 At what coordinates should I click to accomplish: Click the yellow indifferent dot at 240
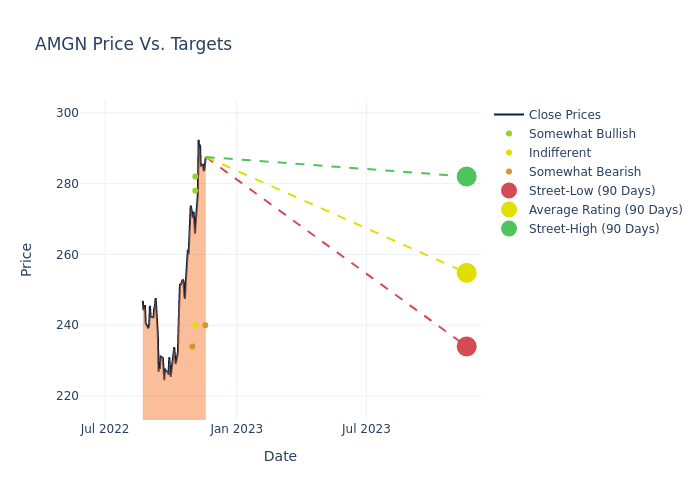click(195, 325)
